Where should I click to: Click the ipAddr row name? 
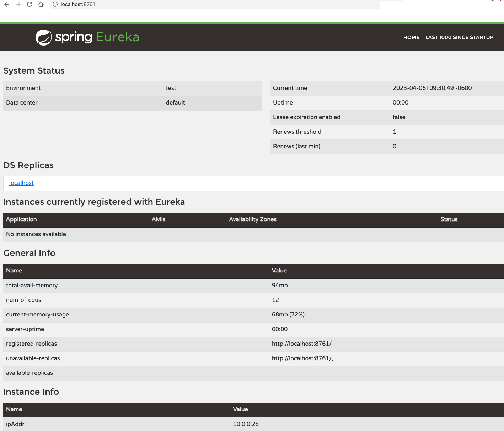15,424
